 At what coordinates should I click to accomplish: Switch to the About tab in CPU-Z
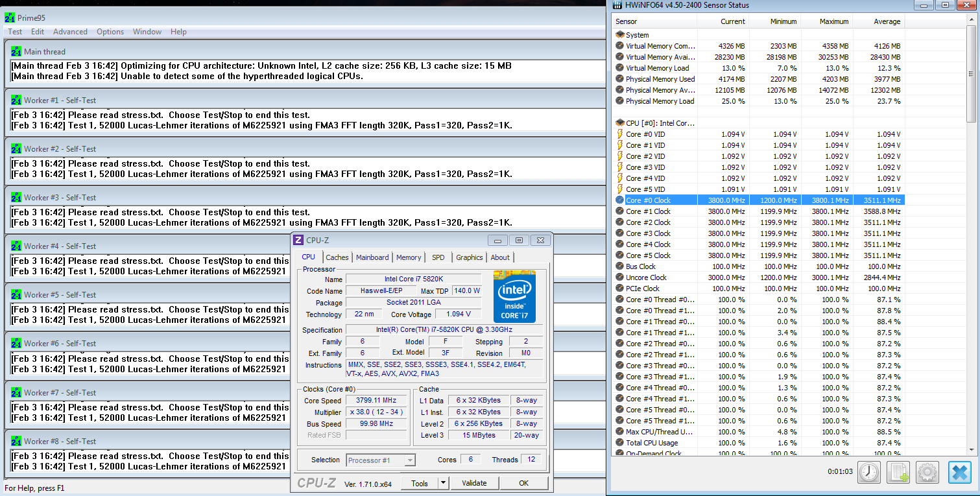point(500,257)
